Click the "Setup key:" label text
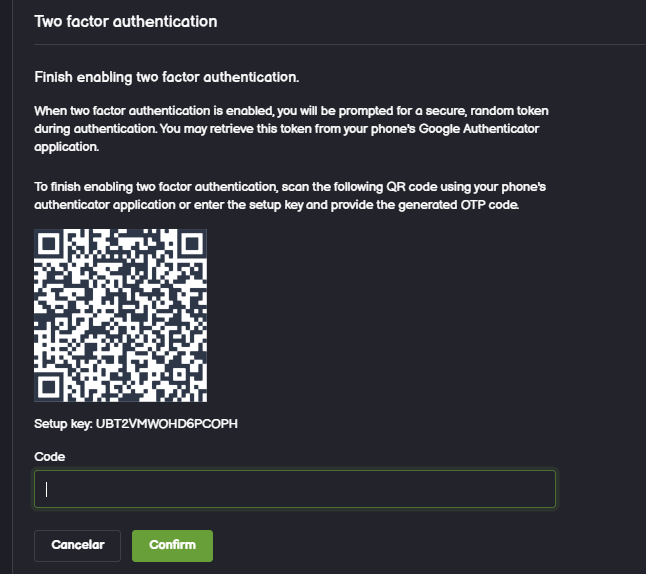The image size is (646, 574). (x=63, y=423)
